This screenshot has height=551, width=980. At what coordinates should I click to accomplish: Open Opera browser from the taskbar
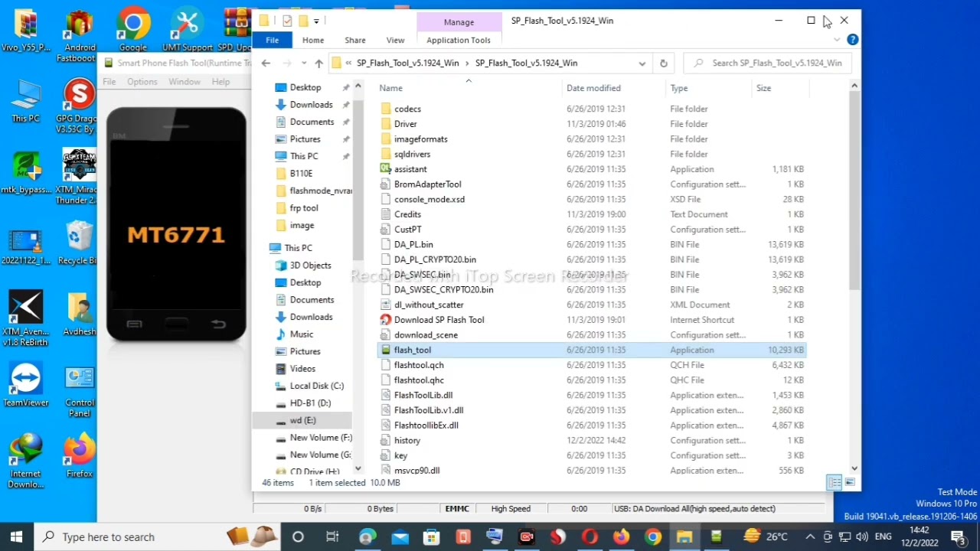coord(590,537)
